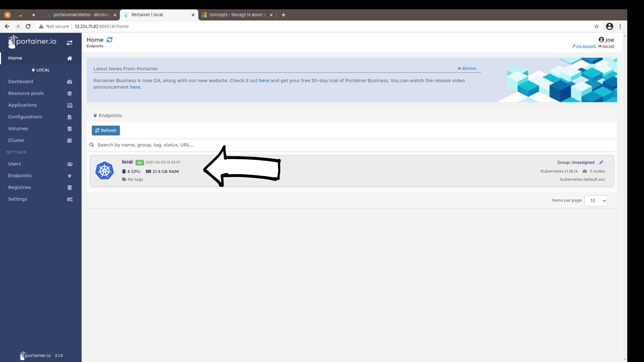Click the Endpoints plug icon in sidebar
The width and height of the screenshot is (644, 362).
tap(69, 176)
